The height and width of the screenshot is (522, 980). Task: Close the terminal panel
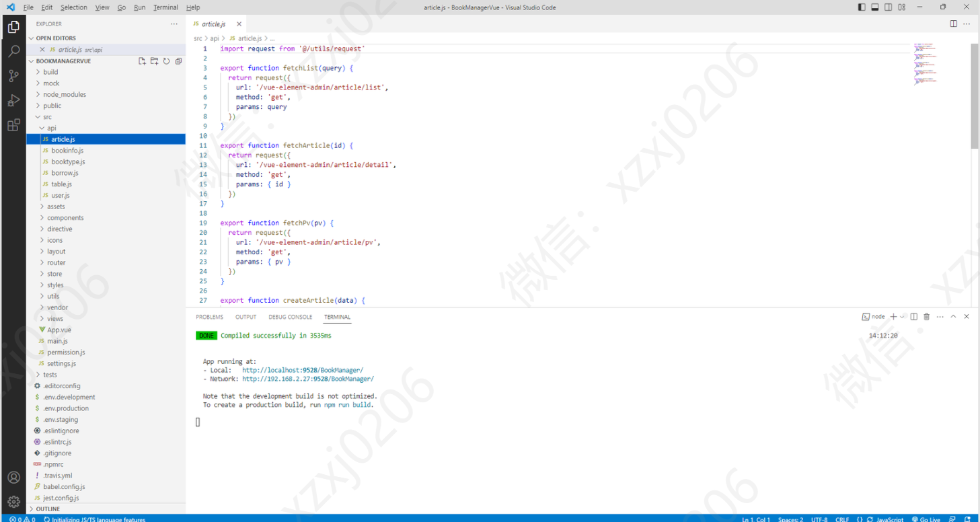pos(967,316)
